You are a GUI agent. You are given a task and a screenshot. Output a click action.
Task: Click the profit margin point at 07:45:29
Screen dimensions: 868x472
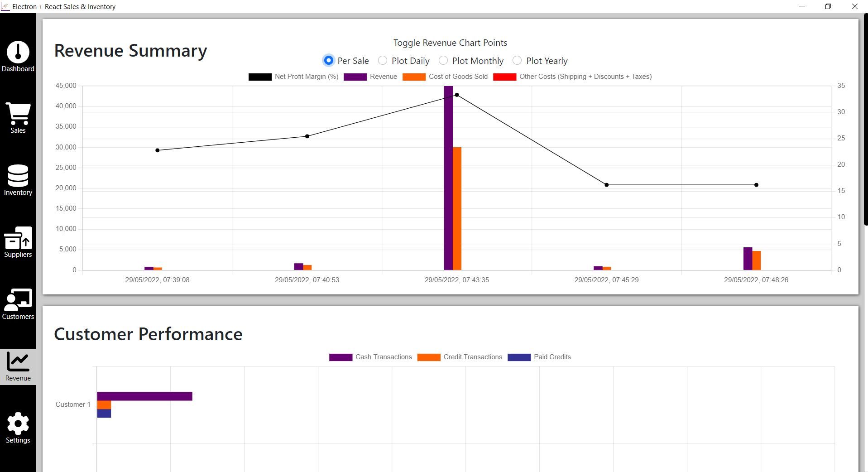click(x=607, y=185)
